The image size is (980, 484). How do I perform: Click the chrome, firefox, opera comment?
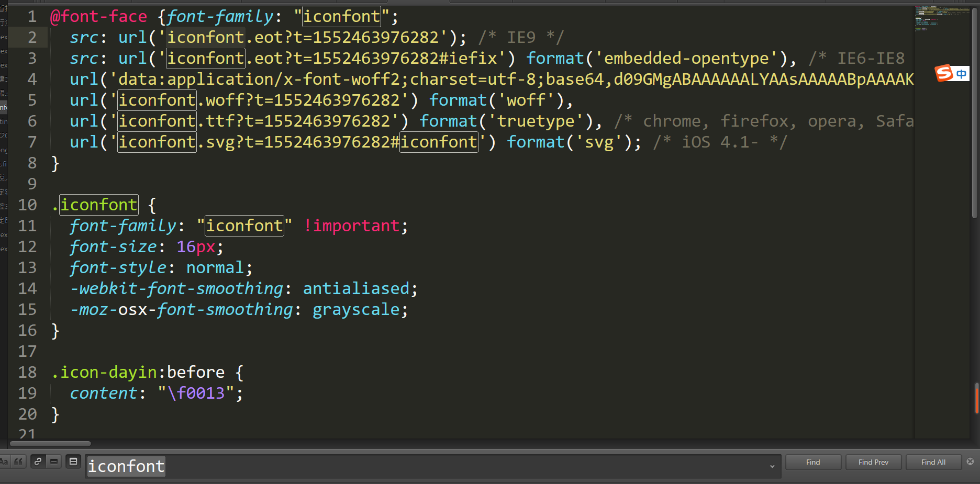764,121
